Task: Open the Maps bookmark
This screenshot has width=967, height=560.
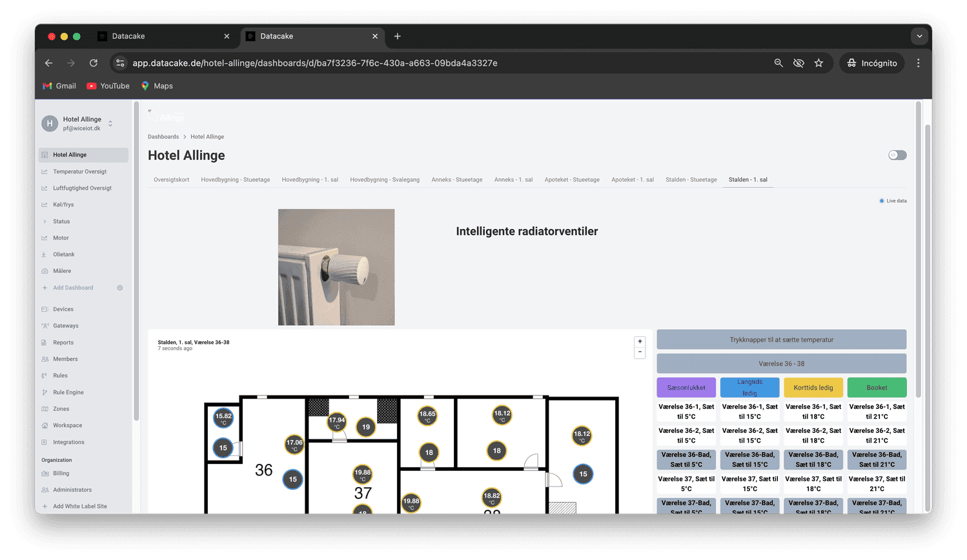Action: pyautogui.click(x=157, y=86)
